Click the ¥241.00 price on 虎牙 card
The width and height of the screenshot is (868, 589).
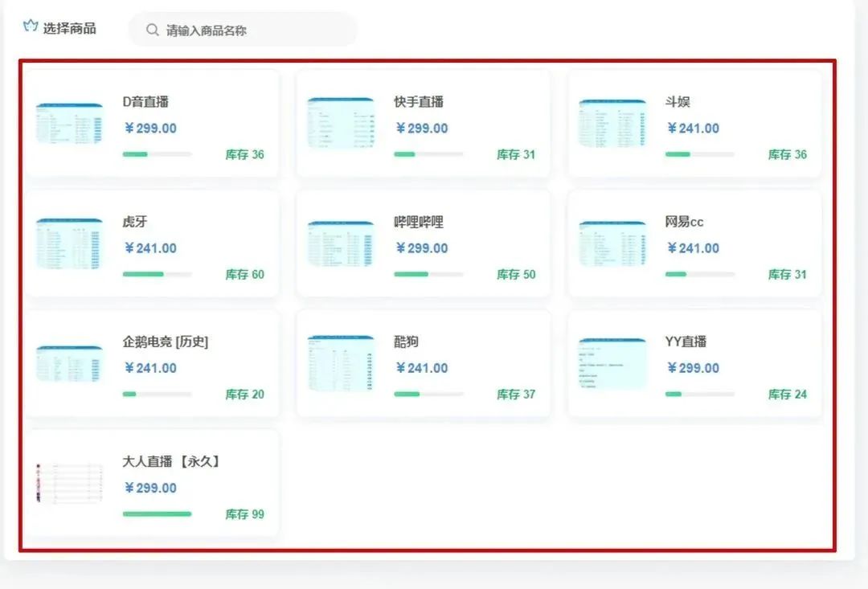coord(149,248)
